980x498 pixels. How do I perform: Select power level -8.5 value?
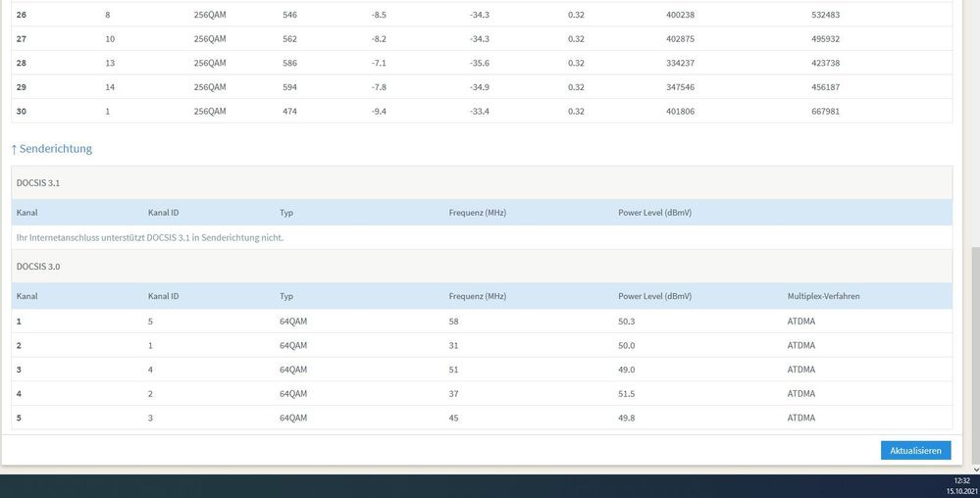tap(379, 15)
